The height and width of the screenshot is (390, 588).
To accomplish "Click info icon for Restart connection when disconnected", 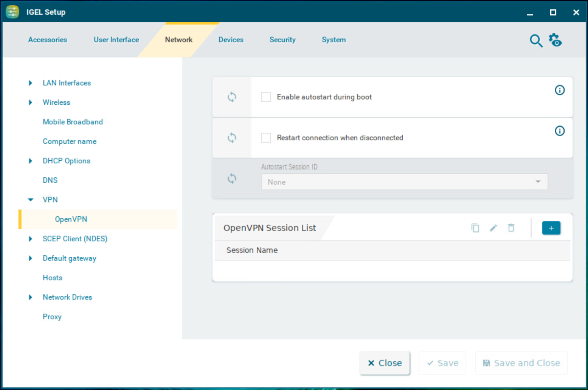I will [x=559, y=131].
